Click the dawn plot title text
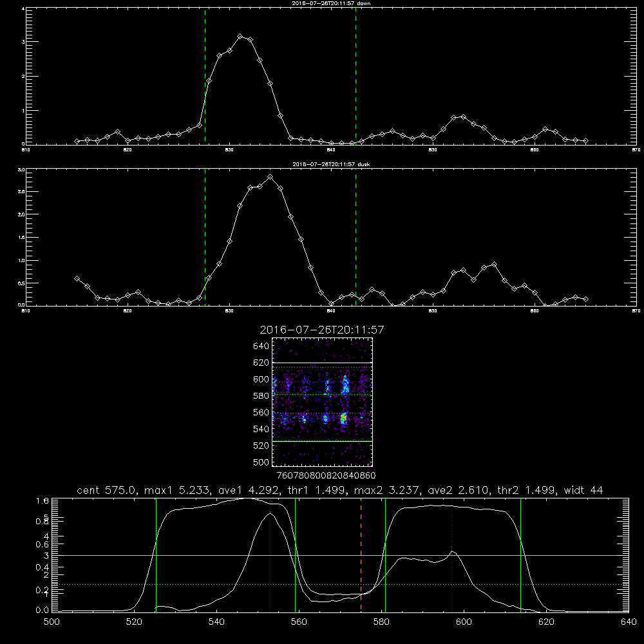This screenshot has height=644, width=644. [x=331, y=3]
